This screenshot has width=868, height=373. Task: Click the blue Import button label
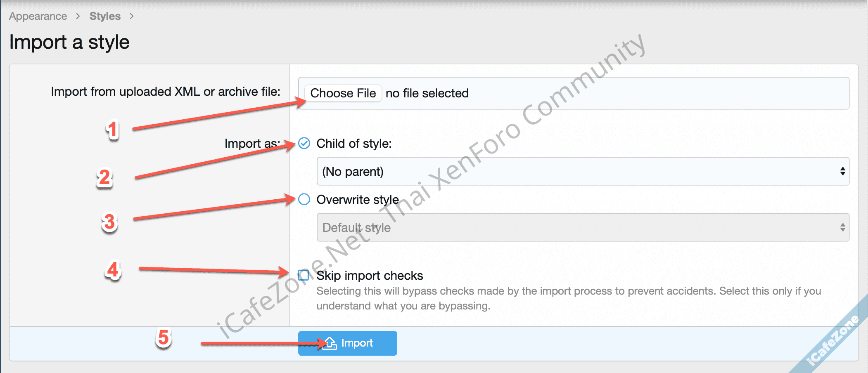pos(357,343)
